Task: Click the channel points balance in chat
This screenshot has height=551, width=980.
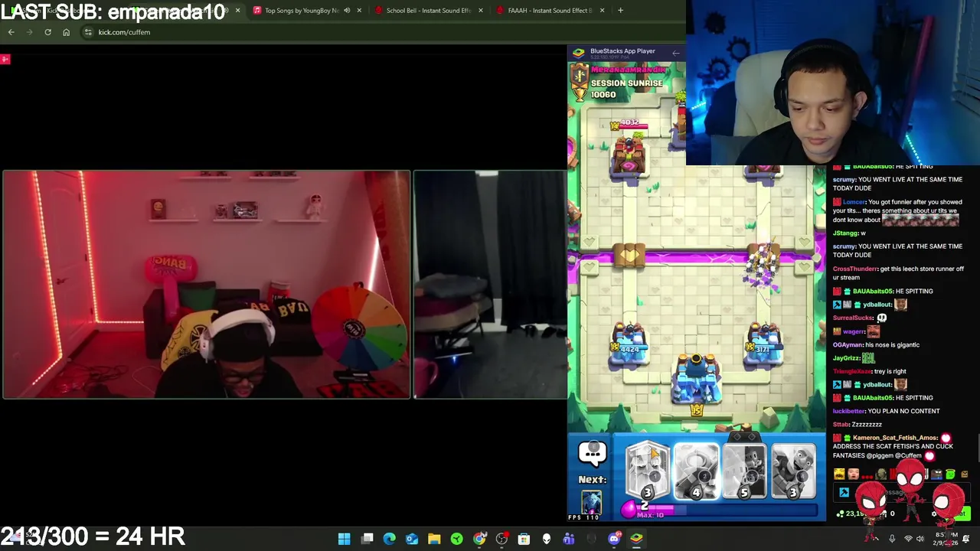Action: (x=853, y=514)
